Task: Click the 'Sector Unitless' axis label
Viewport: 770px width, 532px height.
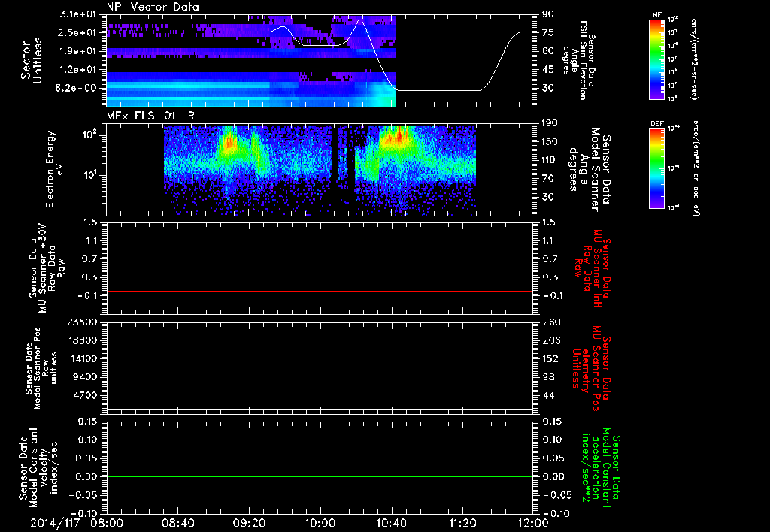Action: pyautogui.click(x=32, y=60)
